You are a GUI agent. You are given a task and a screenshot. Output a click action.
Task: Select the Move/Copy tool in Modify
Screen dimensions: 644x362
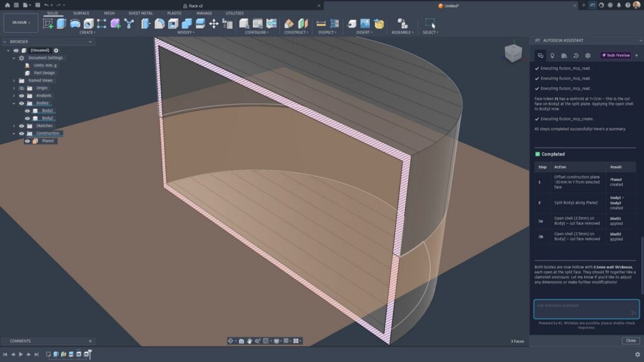coord(214,24)
